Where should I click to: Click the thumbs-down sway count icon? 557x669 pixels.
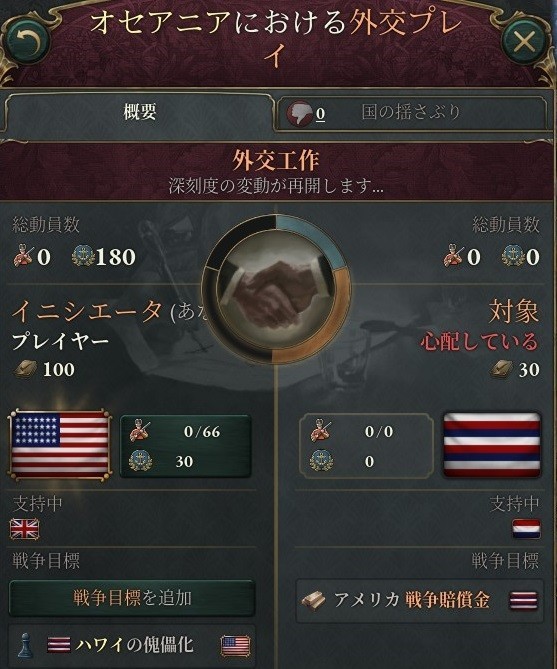(299, 113)
